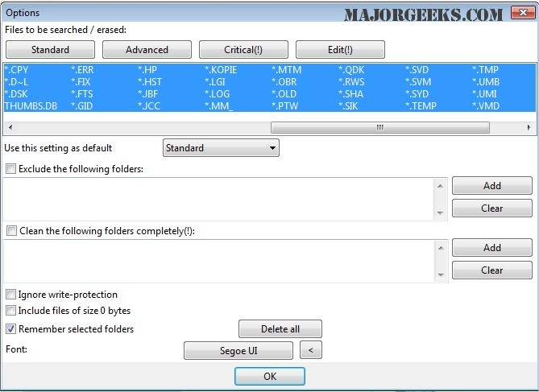
Task: Close the Options dialog
Action: pos(523,13)
